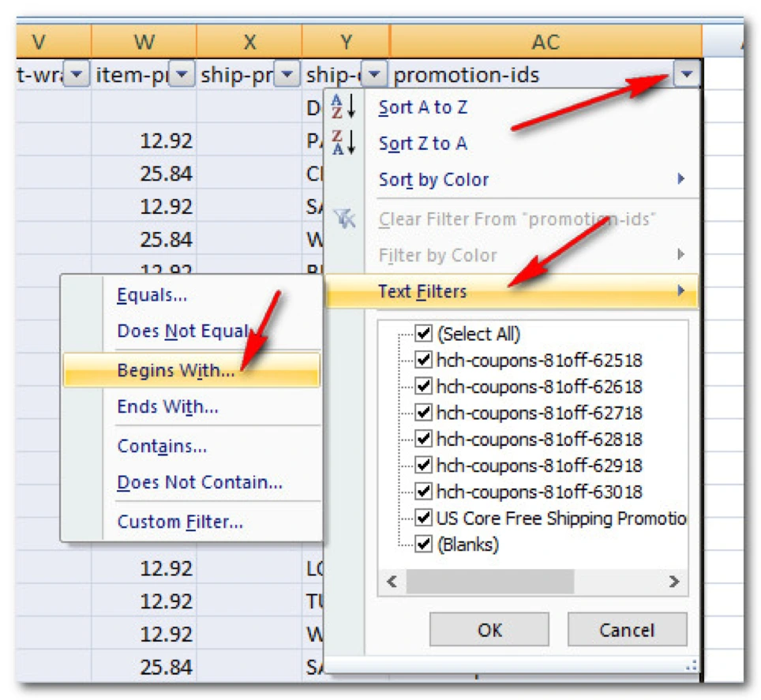Uncheck US Core Free Shipping Promotion checkbox
761x700 pixels.
pyautogui.click(x=424, y=518)
